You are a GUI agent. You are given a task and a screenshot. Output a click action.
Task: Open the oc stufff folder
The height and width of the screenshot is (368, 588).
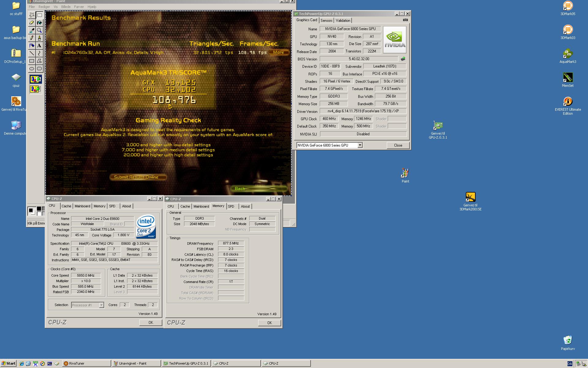point(16,9)
